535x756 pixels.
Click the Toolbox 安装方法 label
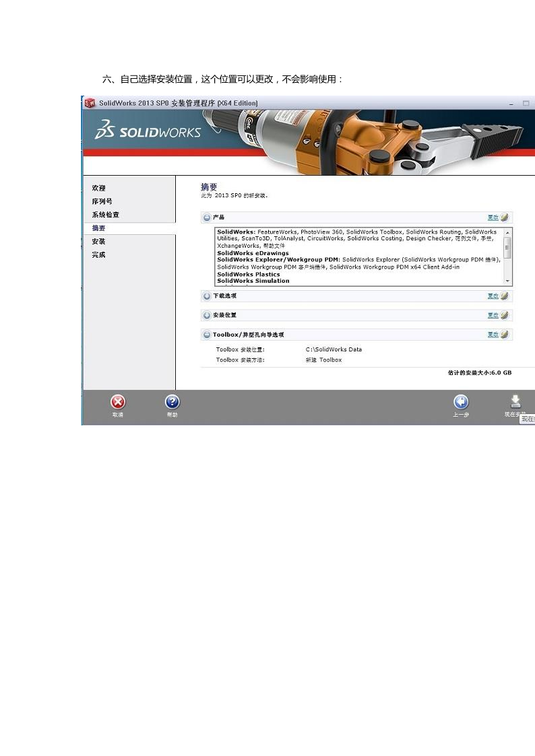click(241, 360)
